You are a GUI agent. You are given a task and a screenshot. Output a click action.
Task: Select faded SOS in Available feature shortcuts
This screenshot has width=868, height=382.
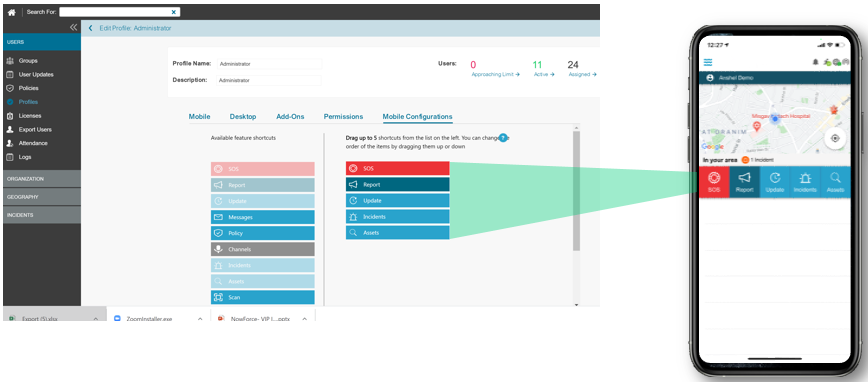(x=262, y=169)
